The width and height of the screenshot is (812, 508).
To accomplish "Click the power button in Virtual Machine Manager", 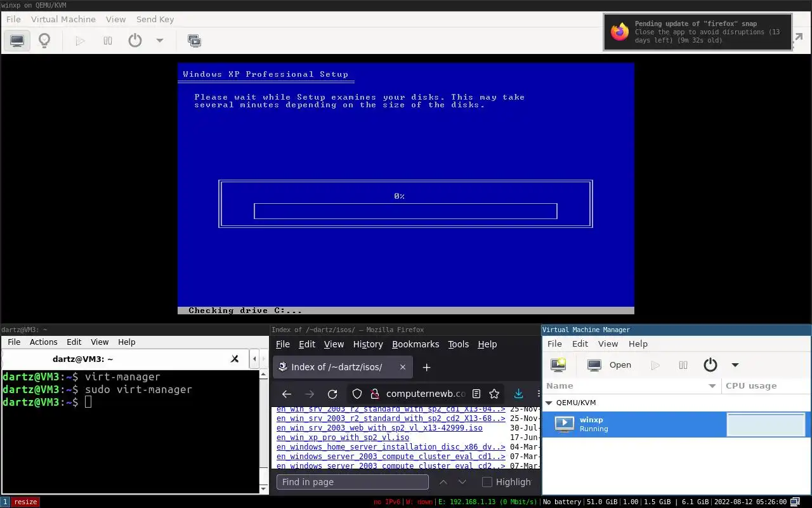I will click(710, 365).
